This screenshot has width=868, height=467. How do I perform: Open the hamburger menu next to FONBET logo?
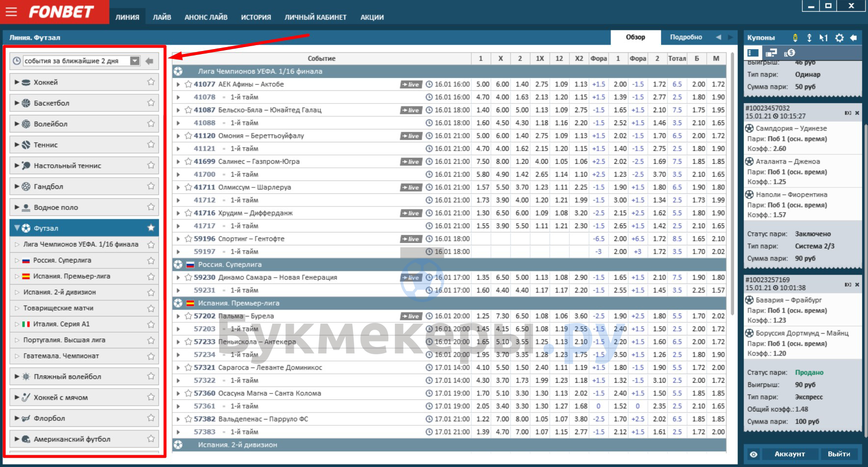point(11,12)
